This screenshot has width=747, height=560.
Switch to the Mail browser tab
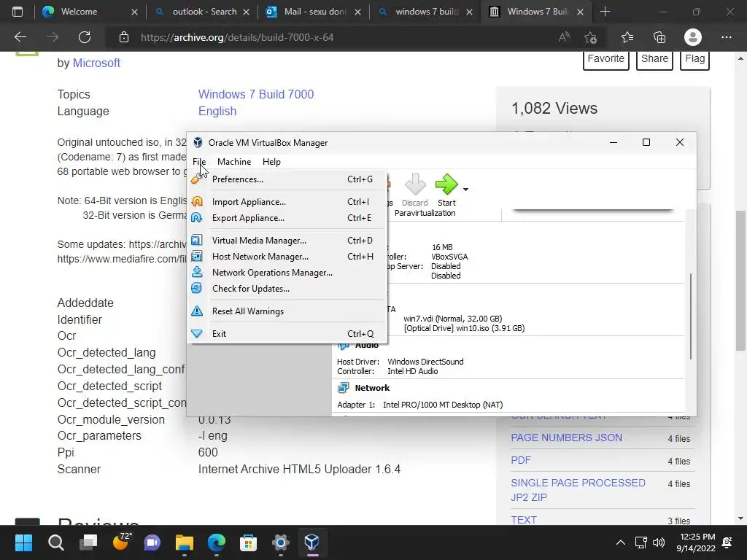pos(314,12)
